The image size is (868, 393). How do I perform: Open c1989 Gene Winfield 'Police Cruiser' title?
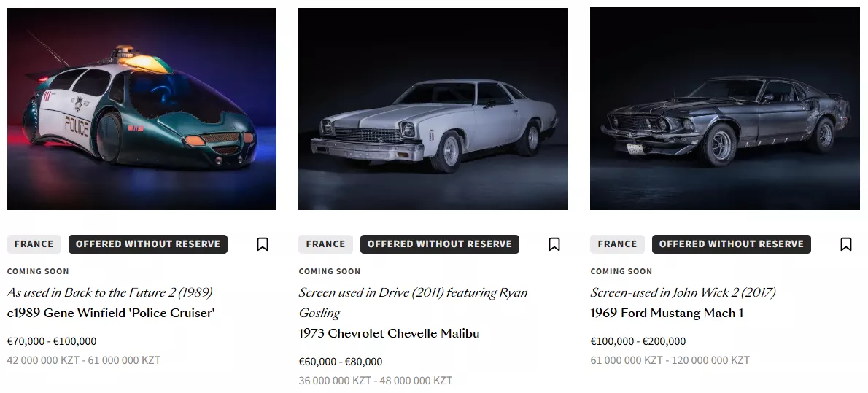pos(111,313)
